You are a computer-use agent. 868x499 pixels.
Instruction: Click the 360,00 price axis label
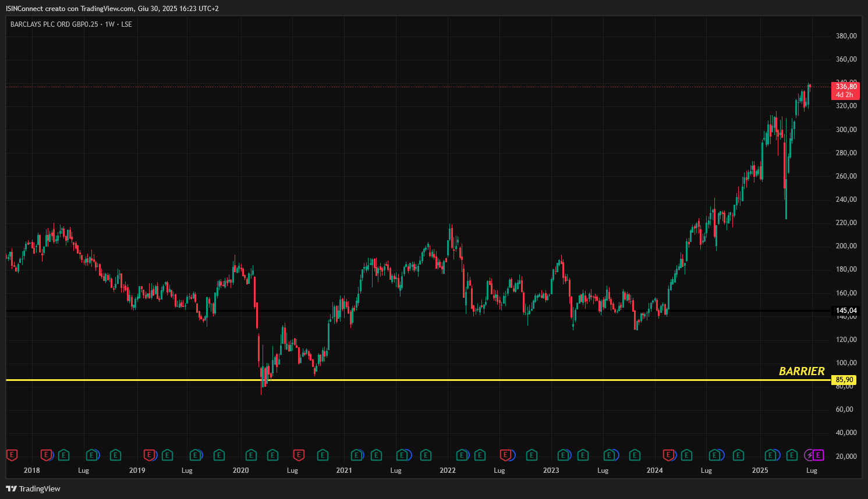tap(846, 59)
